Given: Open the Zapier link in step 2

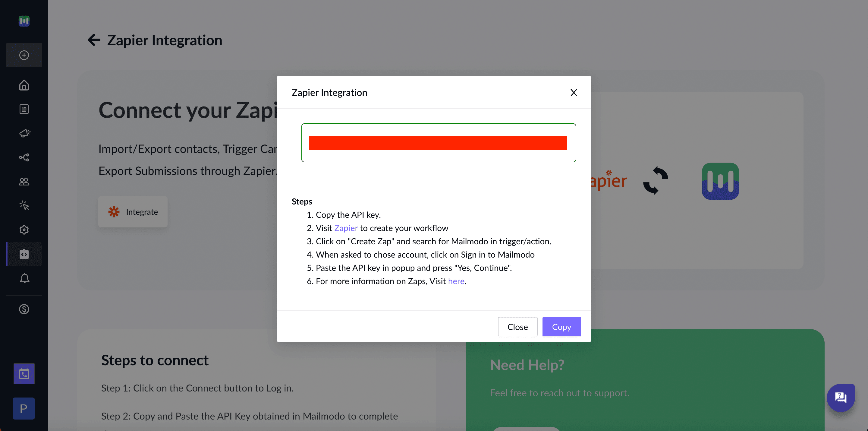Looking at the screenshot, I should [346, 228].
